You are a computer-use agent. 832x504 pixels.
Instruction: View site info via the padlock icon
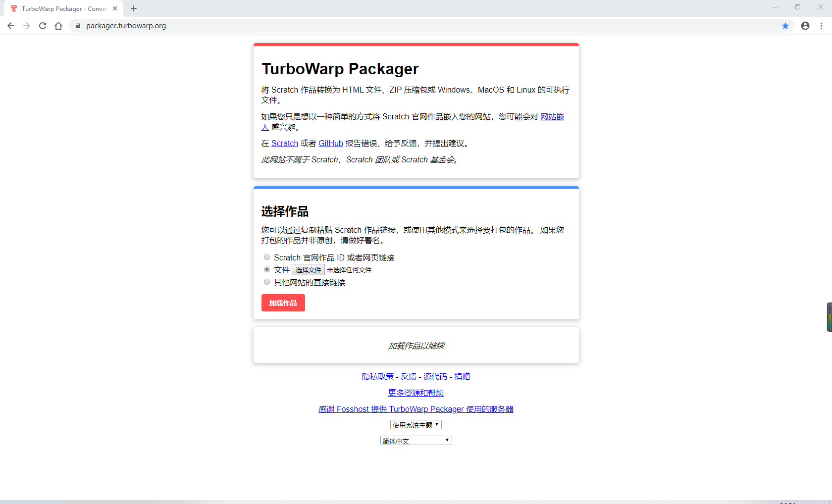pyautogui.click(x=78, y=26)
